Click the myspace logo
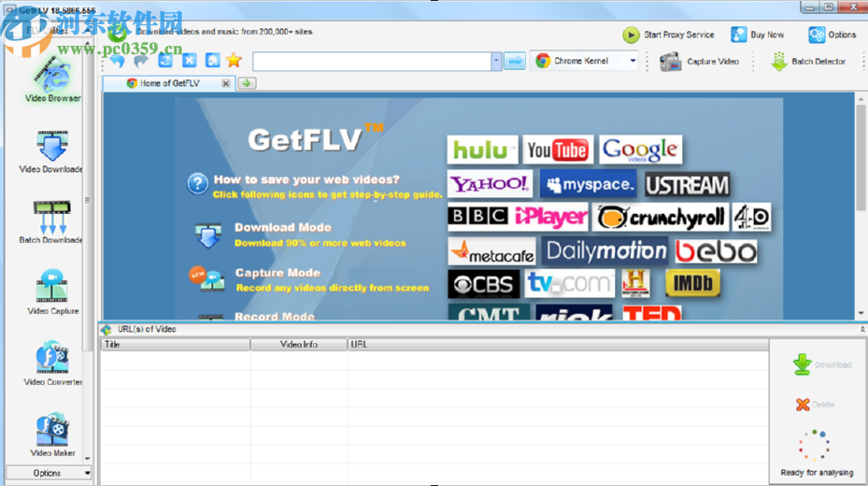This screenshot has height=486, width=868. coord(589,184)
